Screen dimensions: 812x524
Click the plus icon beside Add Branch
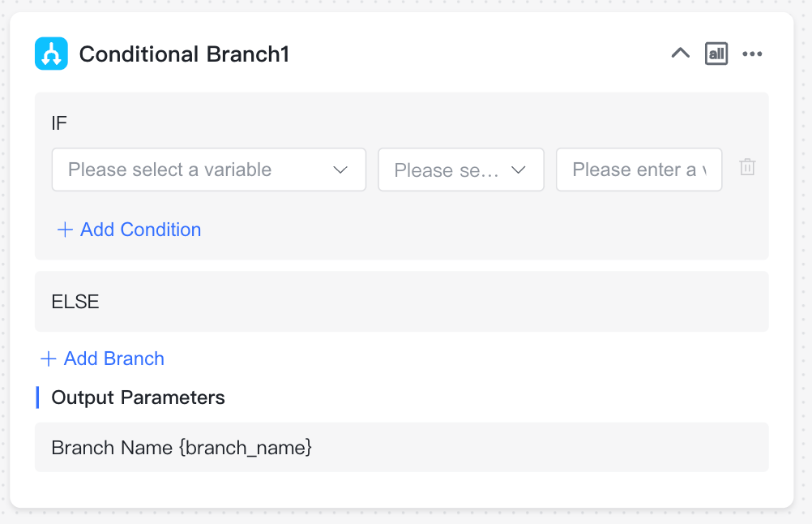coord(48,359)
